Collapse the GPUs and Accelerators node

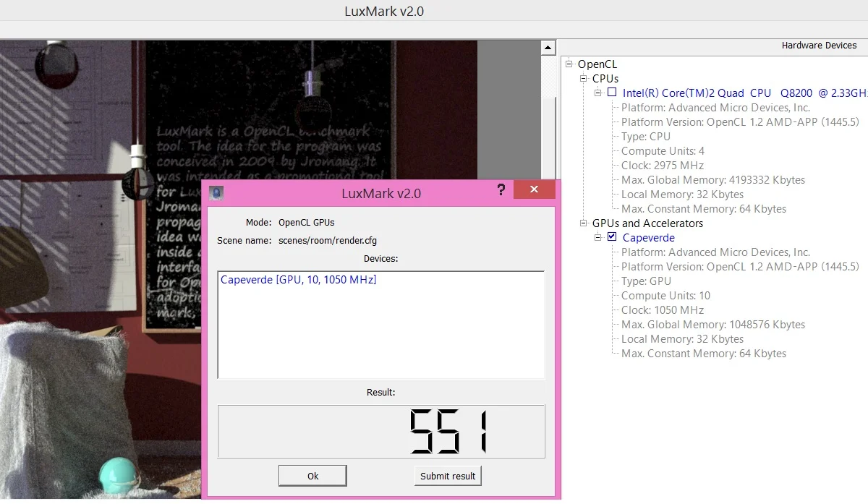pyautogui.click(x=584, y=223)
